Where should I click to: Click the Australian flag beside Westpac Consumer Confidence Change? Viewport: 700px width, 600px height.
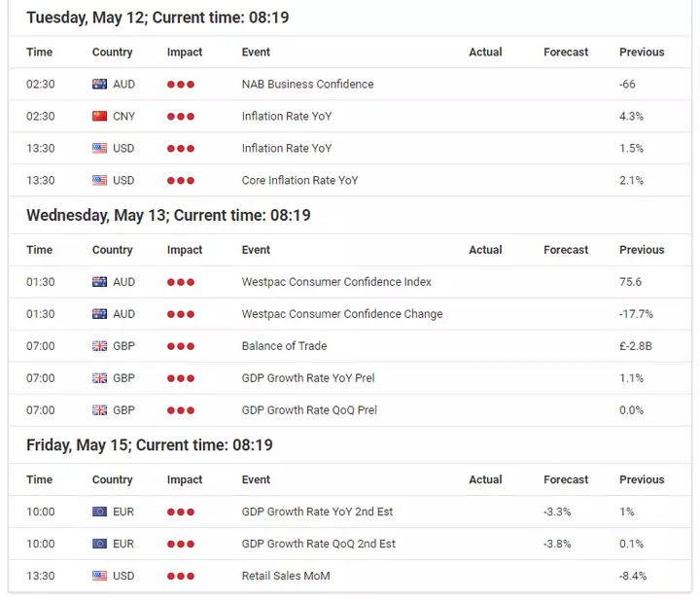coord(99,314)
